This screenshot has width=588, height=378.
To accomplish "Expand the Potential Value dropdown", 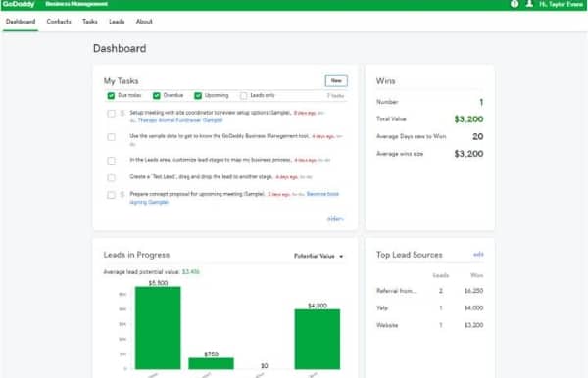I will pos(318,256).
